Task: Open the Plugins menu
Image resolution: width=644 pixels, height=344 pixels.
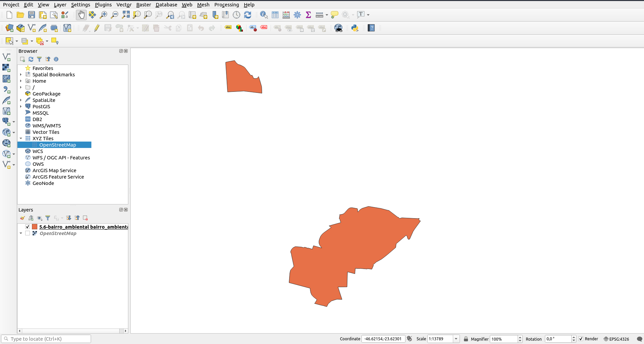Action: click(103, 5)
